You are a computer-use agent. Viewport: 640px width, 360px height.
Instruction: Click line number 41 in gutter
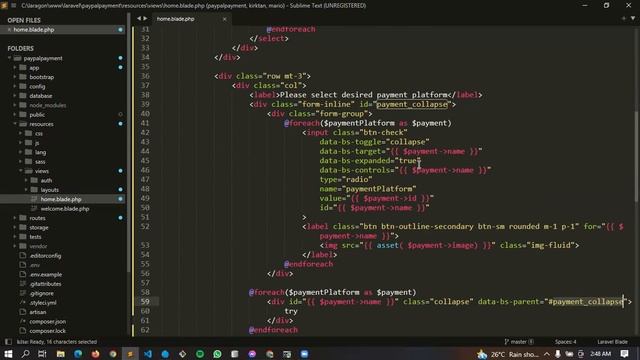tap(145, 123)
